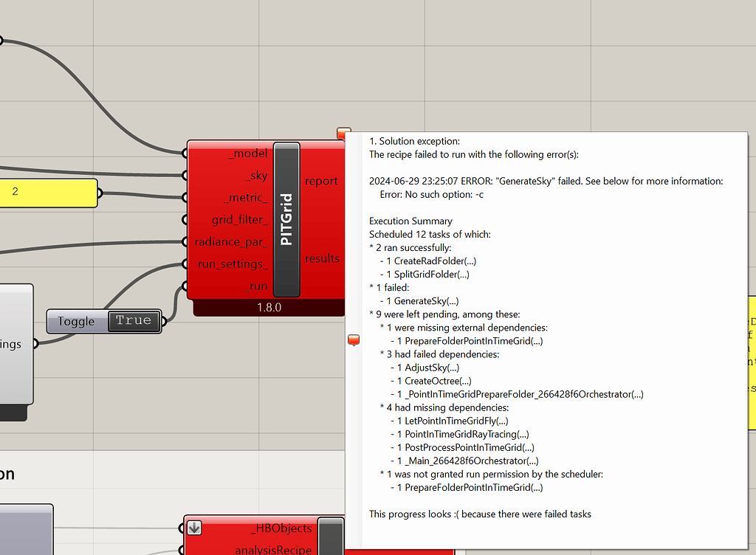
Task: Select the PITGrid component name bar
Action: pyautogui.click(x=286, y=219)
